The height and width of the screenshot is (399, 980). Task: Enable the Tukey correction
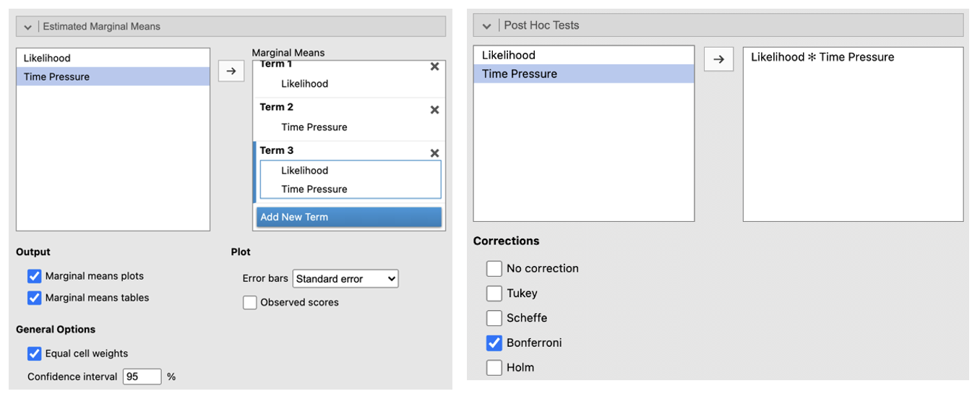point(494,293)
